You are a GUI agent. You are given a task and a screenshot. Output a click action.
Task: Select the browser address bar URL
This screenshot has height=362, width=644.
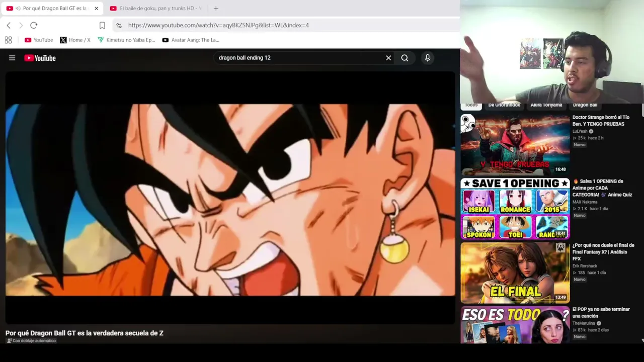(x=218, y=25)
